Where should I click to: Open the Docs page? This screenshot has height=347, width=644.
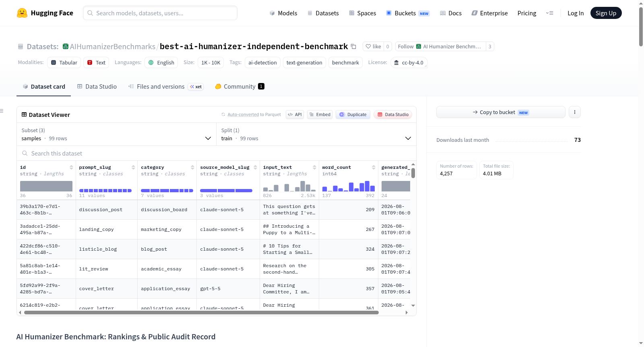[451, 13]
